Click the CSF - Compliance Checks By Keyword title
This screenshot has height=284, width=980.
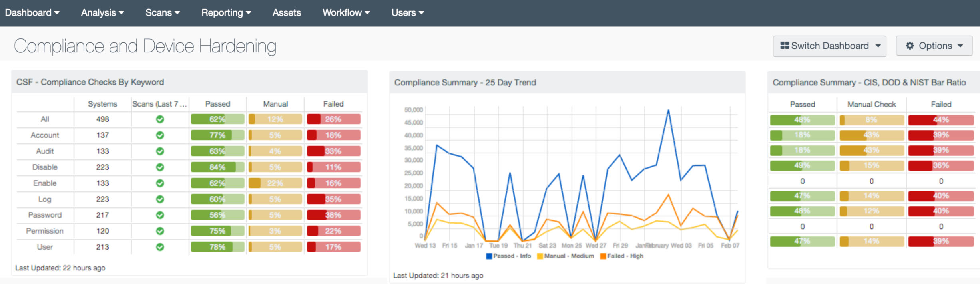(90, 82)
